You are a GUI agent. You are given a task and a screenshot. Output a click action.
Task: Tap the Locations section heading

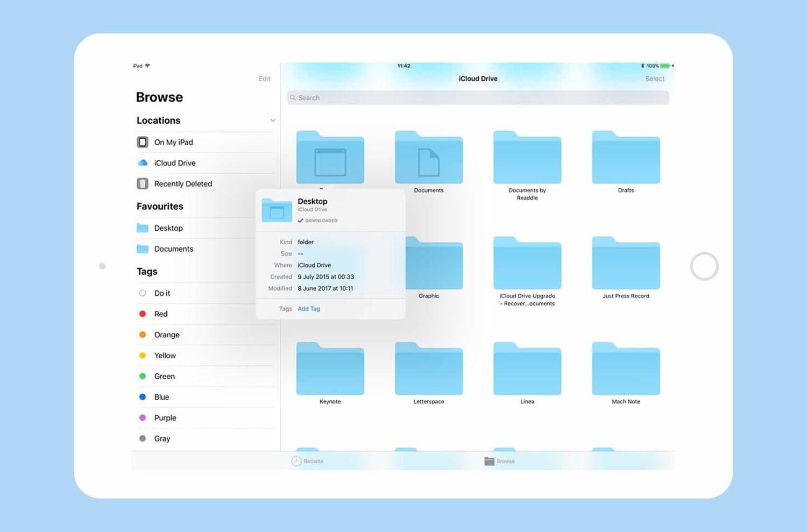[x=158, y=120]
